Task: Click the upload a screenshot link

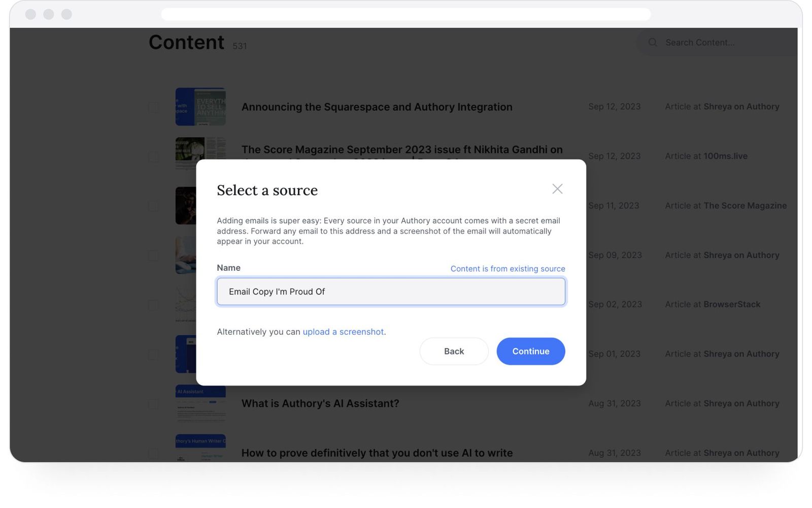Action: [x=343, y=332]
